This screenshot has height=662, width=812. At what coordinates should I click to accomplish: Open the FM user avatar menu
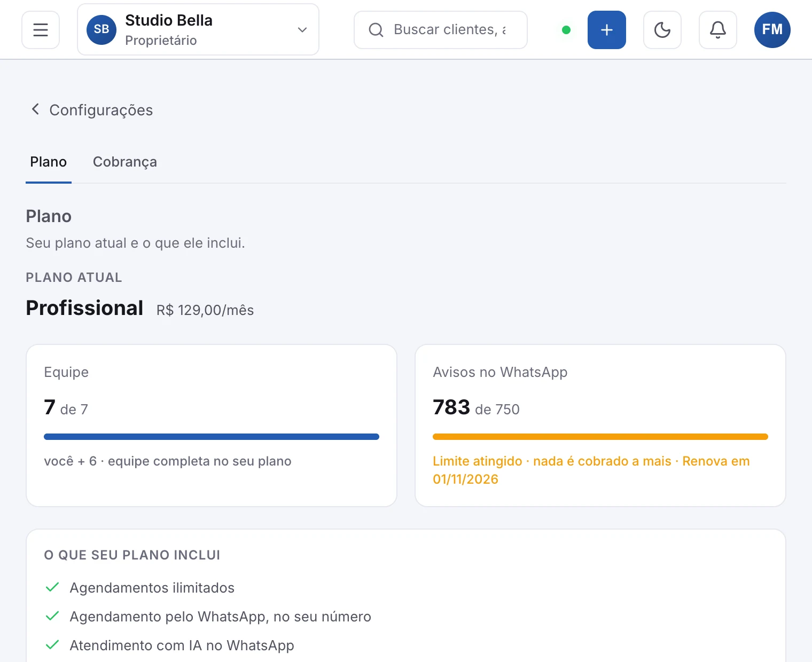pyautogui.click(x=772, y=30)
